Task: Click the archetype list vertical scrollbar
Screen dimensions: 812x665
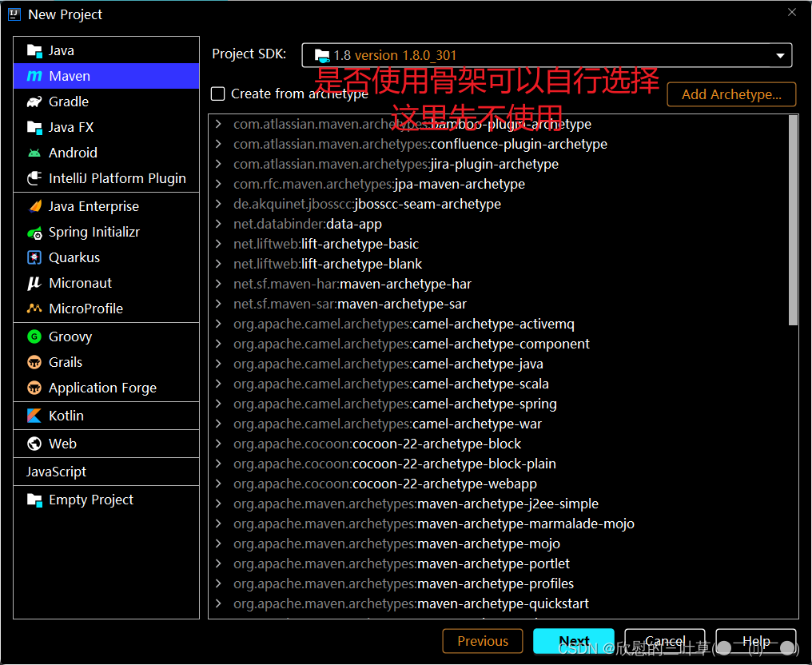Action: pyautogui.click(x=793, y=220)
